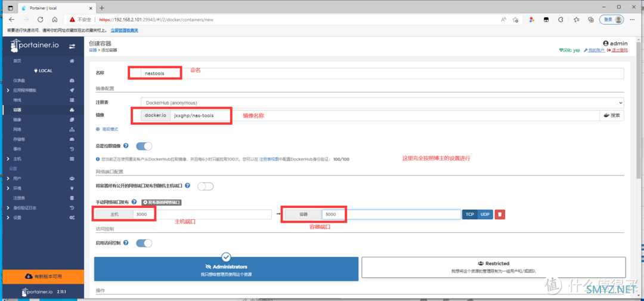Click the red delete port mapping trash icon
Viewport: 644px width, 301px height.
(x=500, y=214)
